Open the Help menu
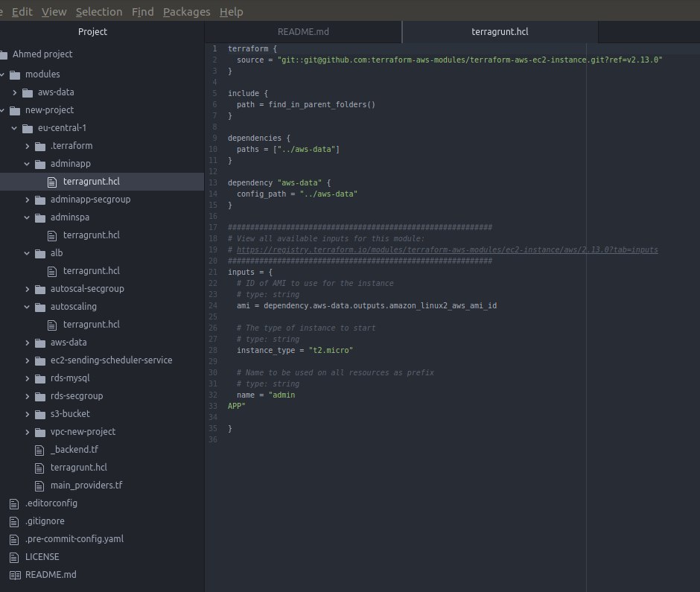The width and height of the screenshot is (700, 592). 232,12
